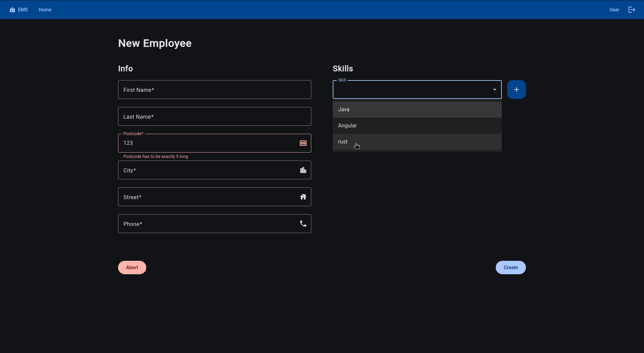Collapse the Skill dropdown arrow
Image resolution: width=644 pixels, height=353 pixels.
click(494, 90)
